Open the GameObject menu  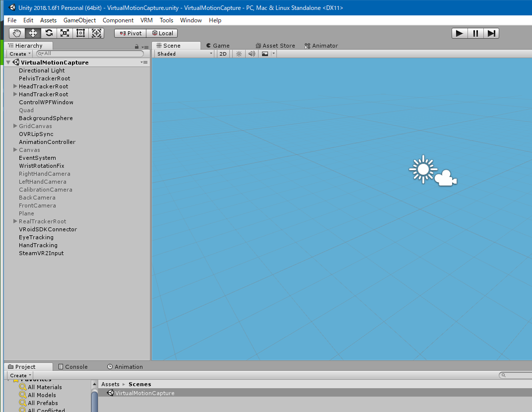(80, 20)
